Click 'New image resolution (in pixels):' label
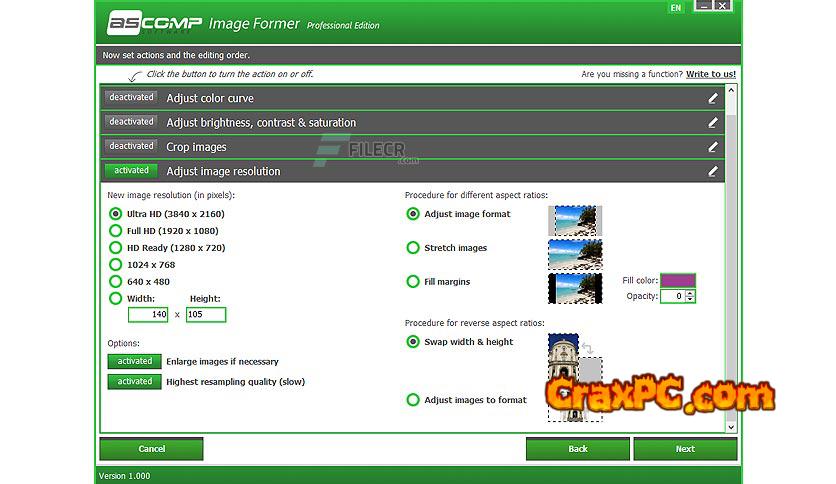 click(x=171, y=195)
